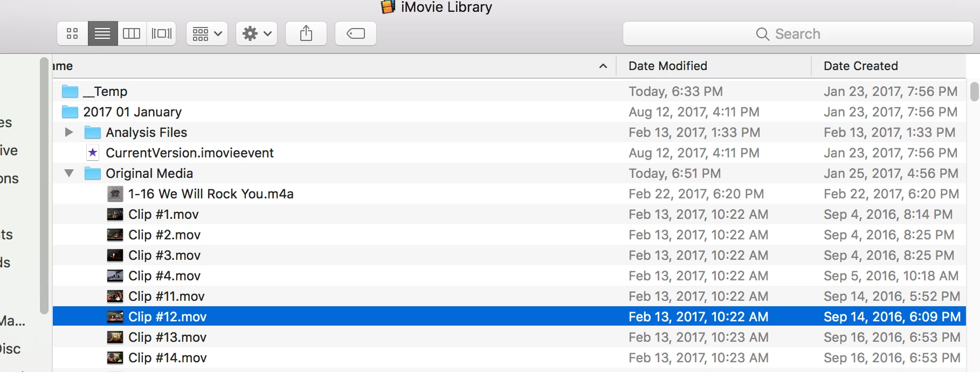Select Clip #4.mov file name

[x=164, y=275]
